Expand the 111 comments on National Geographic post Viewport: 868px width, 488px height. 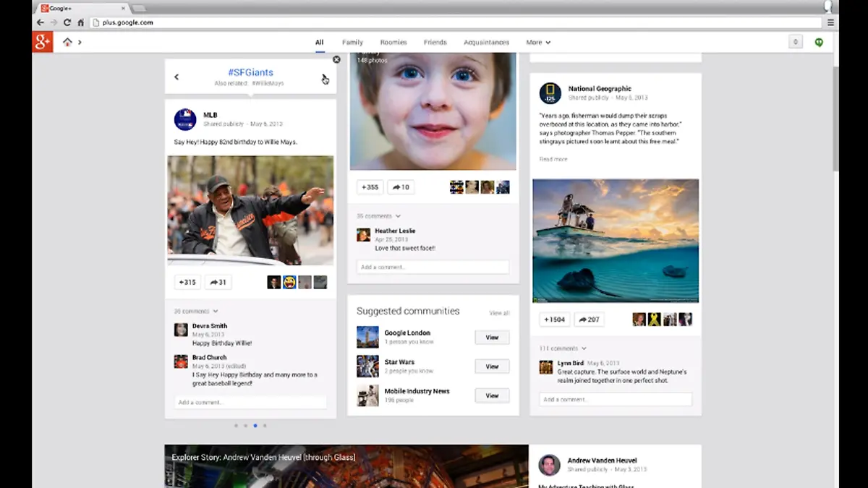[562, 348]
